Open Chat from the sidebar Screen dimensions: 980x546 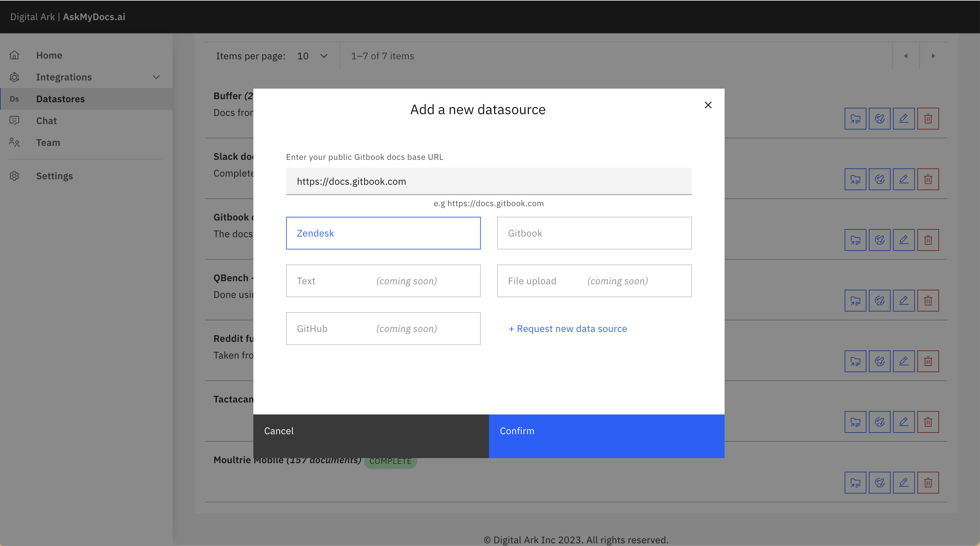tap(86, 121)
